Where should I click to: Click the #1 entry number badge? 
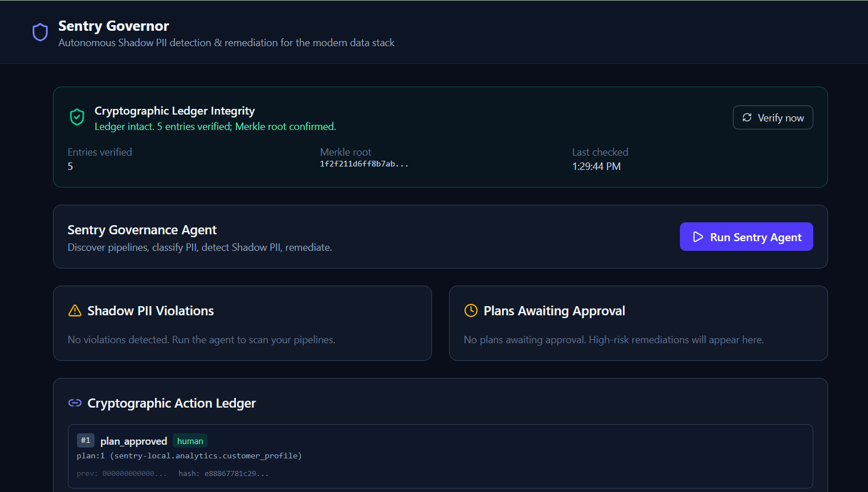click(x=85, y=440)
